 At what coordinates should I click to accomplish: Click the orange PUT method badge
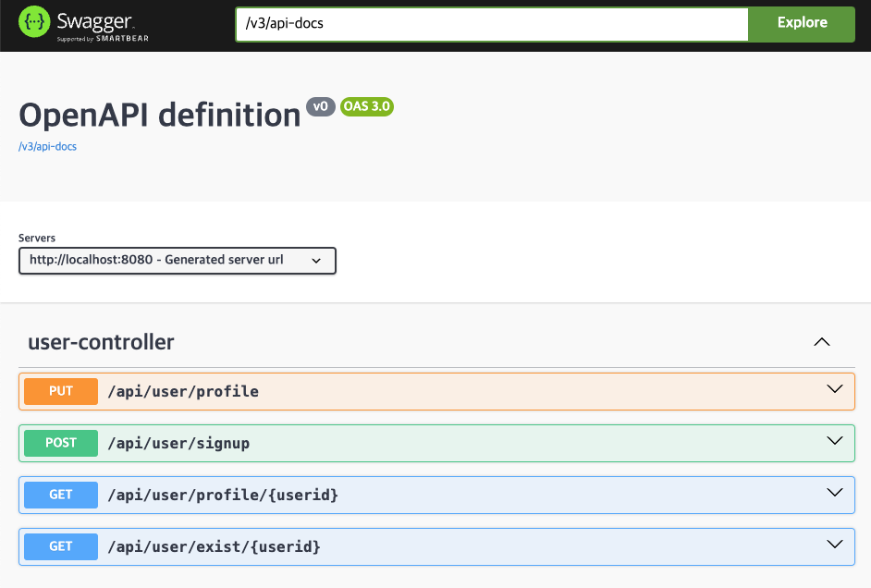click(61, 391)
